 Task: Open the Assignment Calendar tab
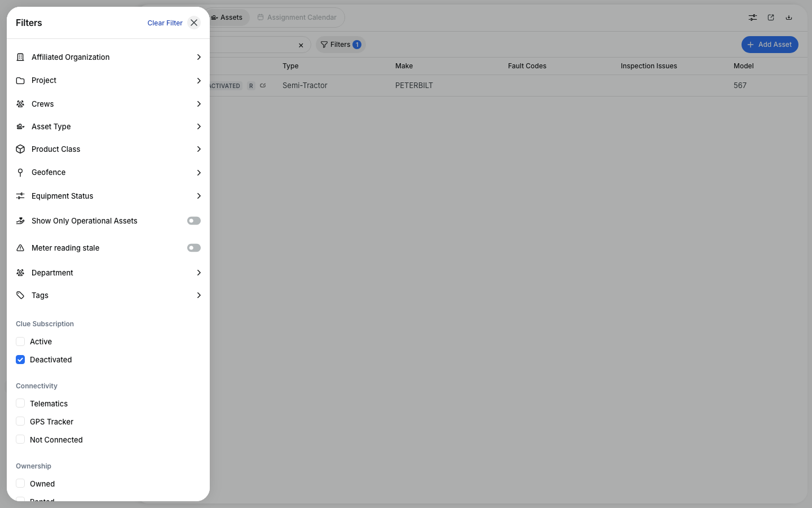tap(297, 17)
